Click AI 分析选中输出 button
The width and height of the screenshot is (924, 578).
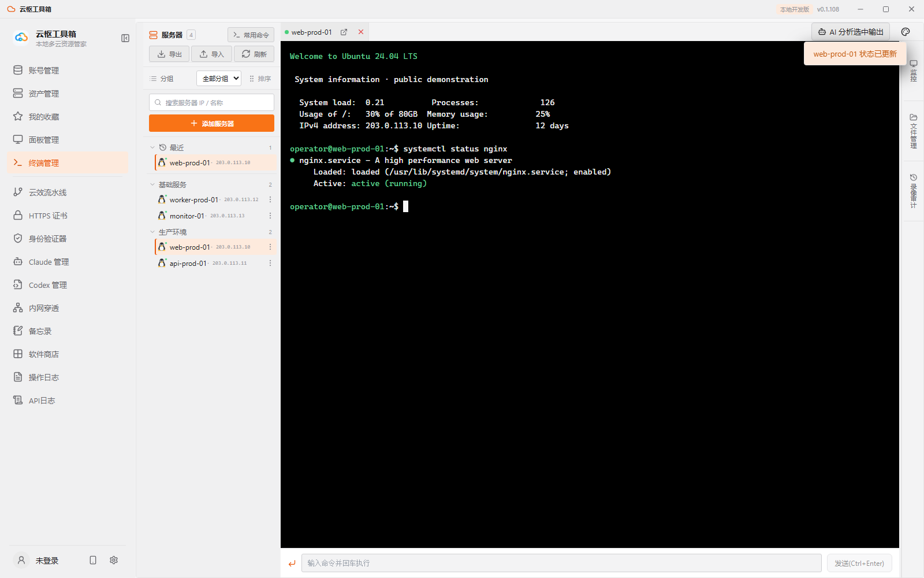[851, 32]
